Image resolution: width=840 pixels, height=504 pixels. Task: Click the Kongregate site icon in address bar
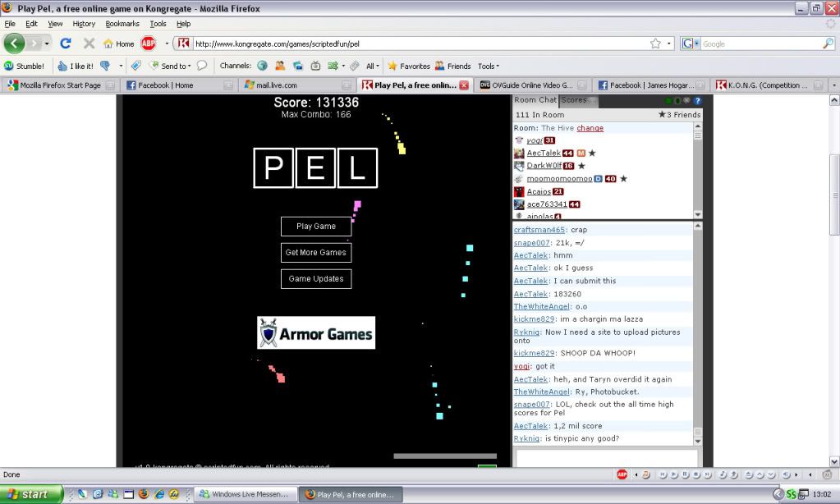point(183,44)
